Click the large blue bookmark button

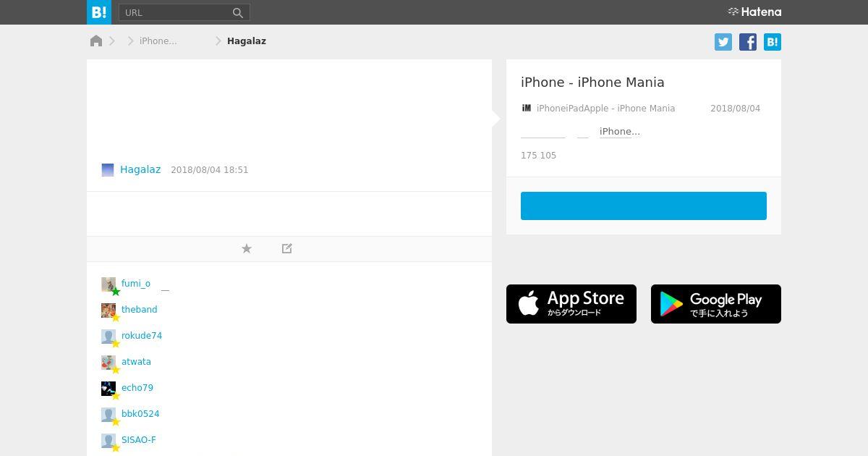644,206
